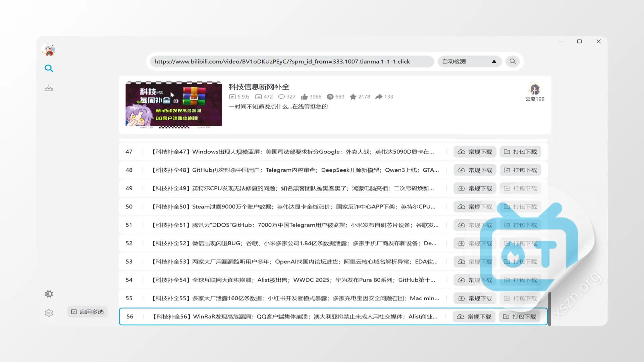Click 常规下载 for episode 51
Image resolution: width=644 pixels, height=362 pixels.
(x=475, y=225)
